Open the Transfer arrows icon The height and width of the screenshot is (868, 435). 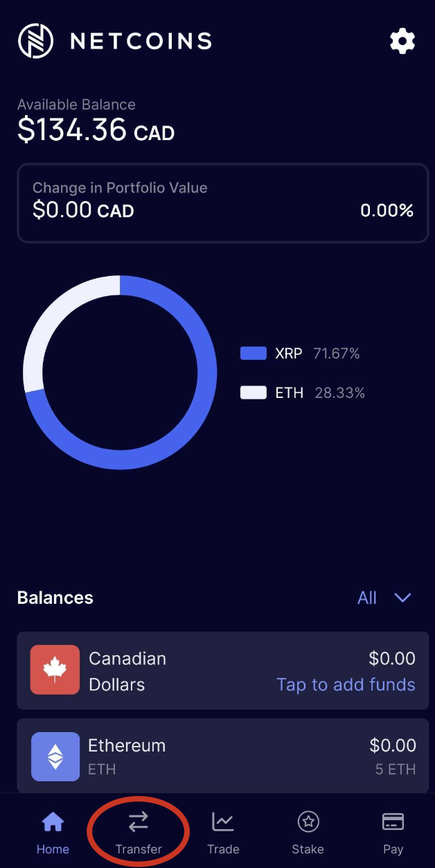[139, 822]
